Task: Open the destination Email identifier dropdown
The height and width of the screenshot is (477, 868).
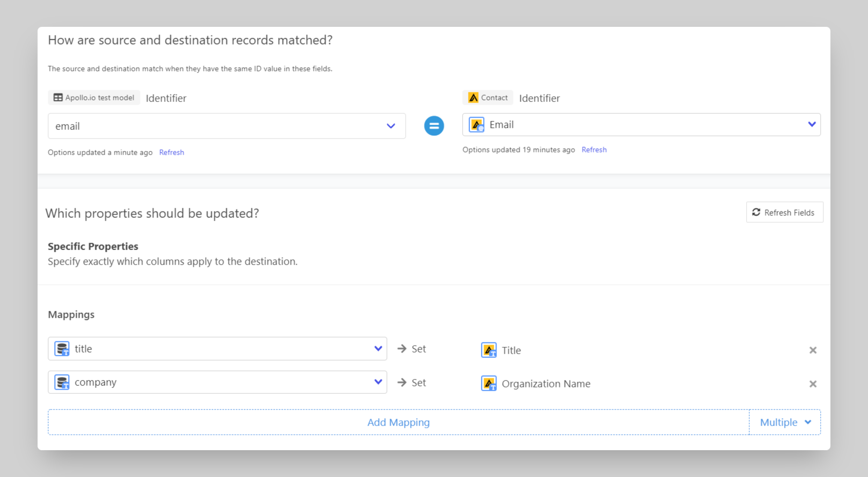Action: [x=812, y=124]
